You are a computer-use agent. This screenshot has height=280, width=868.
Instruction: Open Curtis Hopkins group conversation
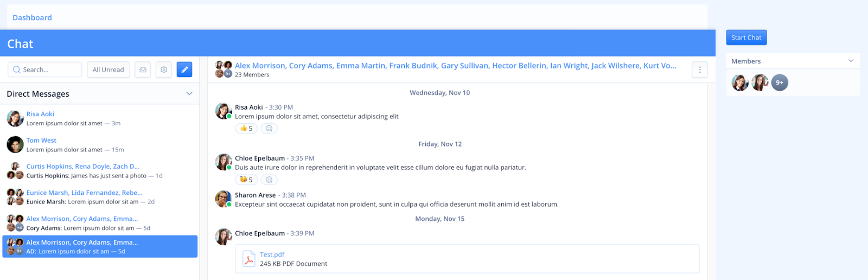(x=100, y=171)
